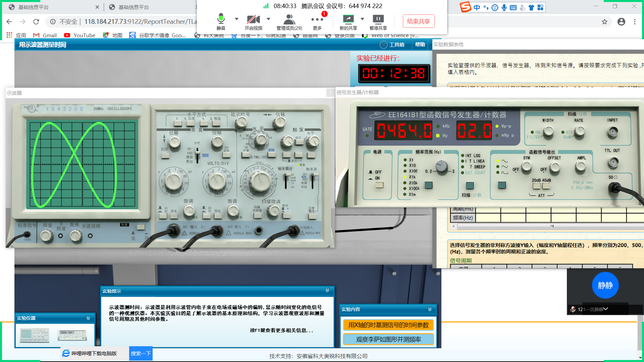The height and width of the screenshot is (362, 644).
Task: Bookmark page with star icon
Action: pos(604,22)
